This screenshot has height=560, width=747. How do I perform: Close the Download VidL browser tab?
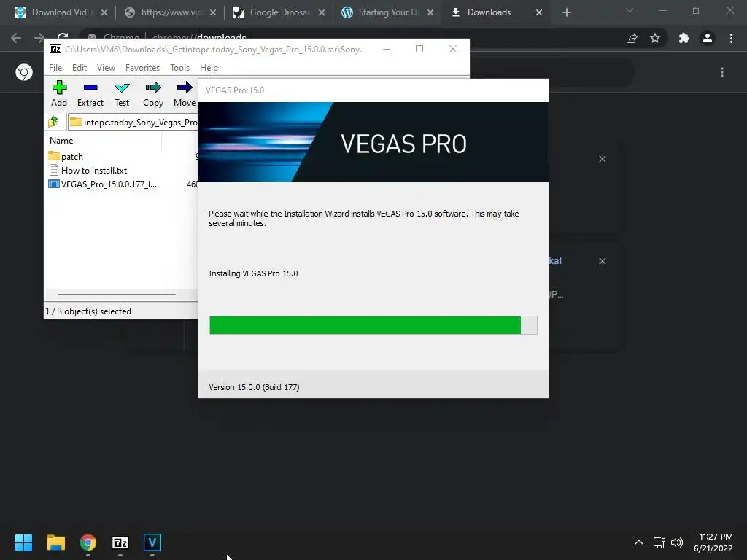104,12
